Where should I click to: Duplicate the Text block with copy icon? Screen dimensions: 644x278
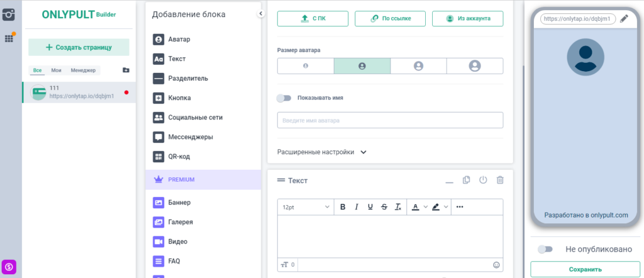[x=466, y=180]
